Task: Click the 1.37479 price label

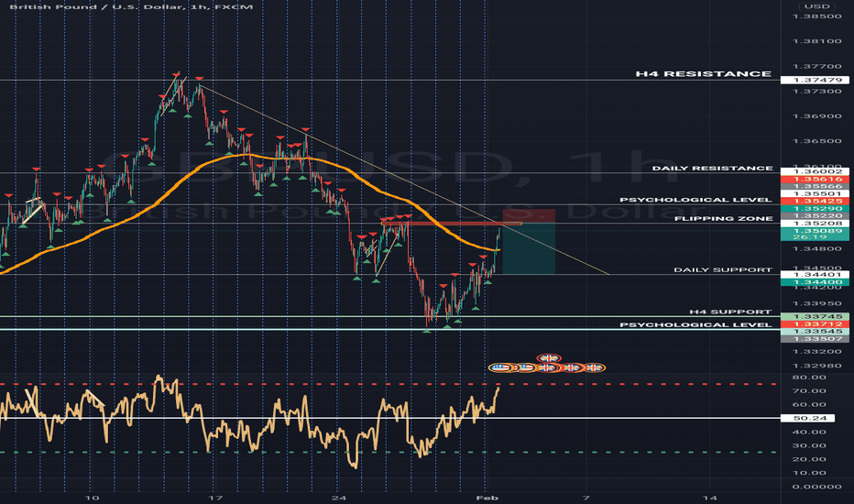Action: 815,80
